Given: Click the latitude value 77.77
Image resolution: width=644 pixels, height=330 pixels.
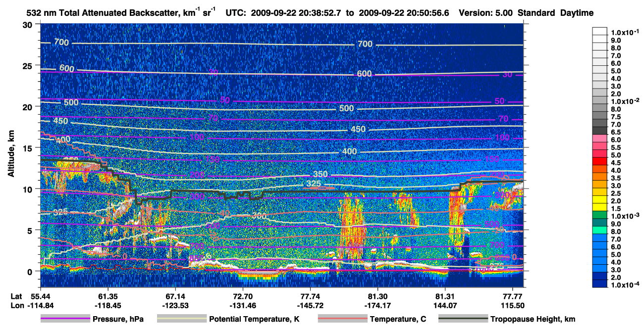Looking at the screenshot, I should pyautogui.click(x=513, y=296).
